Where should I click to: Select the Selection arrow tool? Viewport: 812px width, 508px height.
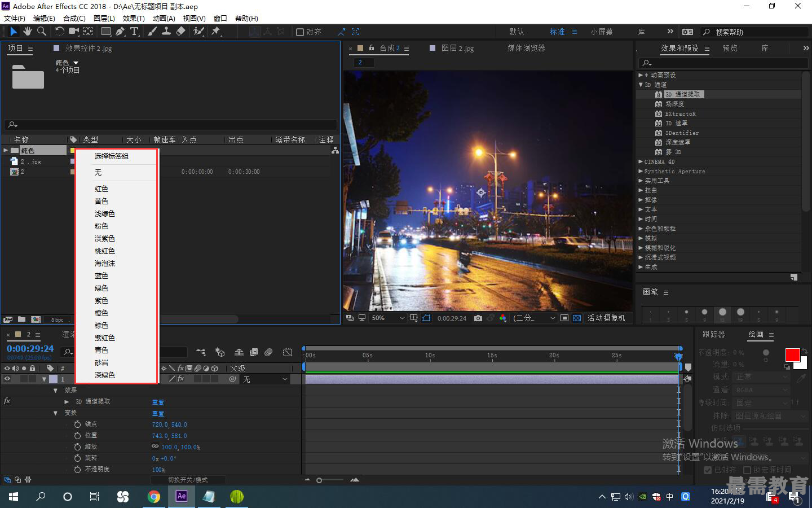(14, 32)
